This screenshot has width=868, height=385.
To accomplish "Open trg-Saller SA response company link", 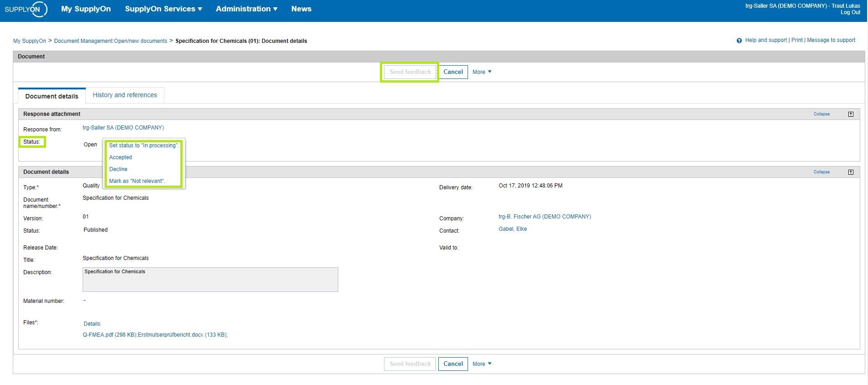I will [x=123, y=128].
